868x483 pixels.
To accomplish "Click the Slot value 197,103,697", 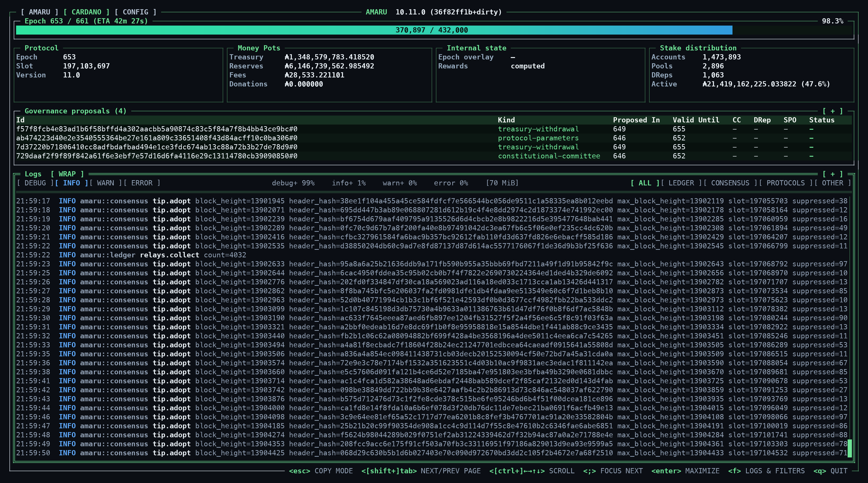I will (x=86, y=66).
